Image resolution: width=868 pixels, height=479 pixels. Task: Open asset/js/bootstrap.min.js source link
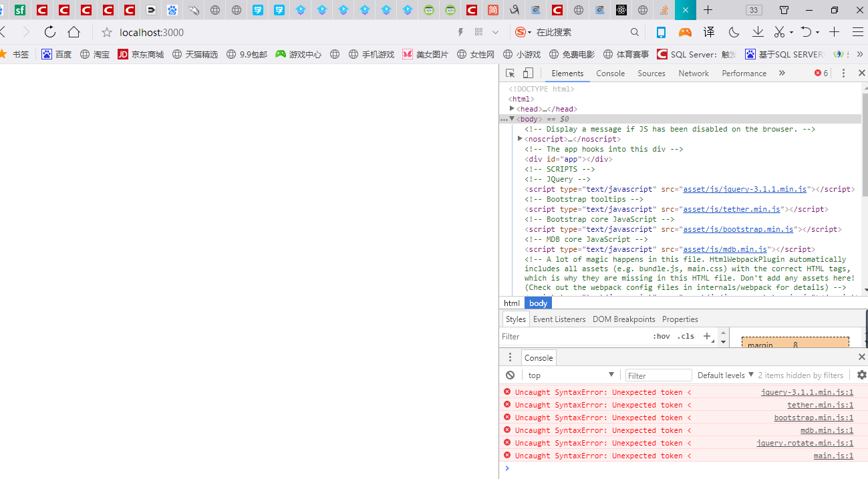(x=738, y=229)
